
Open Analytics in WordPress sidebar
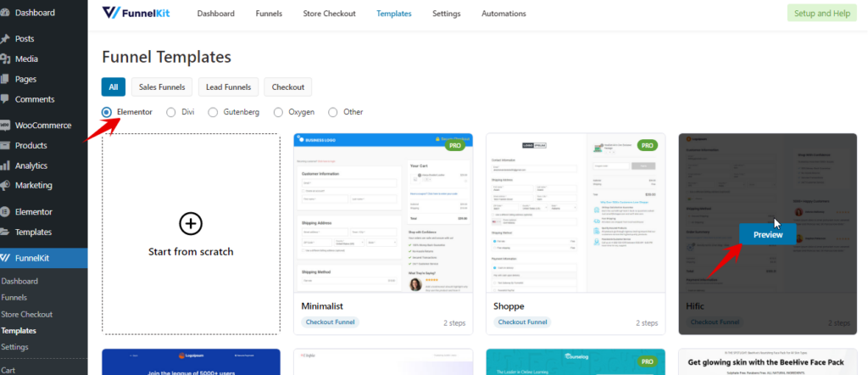pos(31,165)
